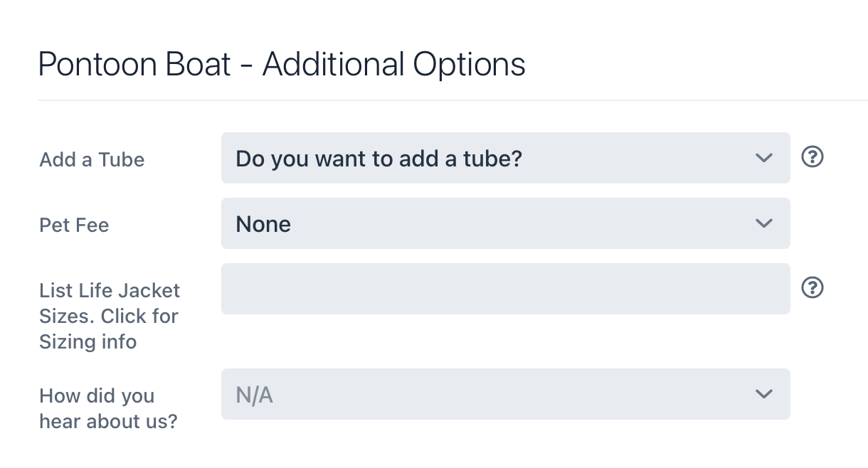Click the How did you hear label

tap(108, 408)
